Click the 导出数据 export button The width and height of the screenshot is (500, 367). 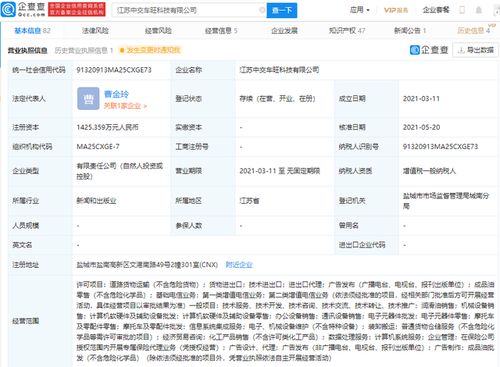[x=475, y=50]
